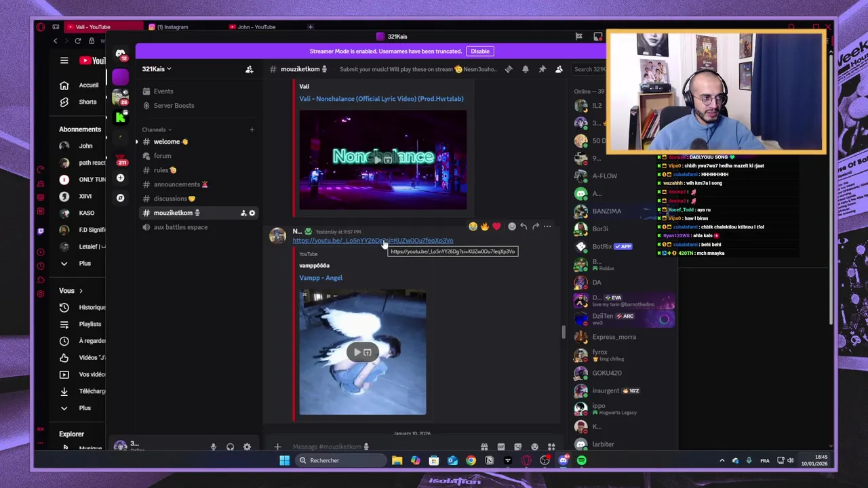
Task: Open the Vous section chevron in YouTube
Action: (81, 291)
